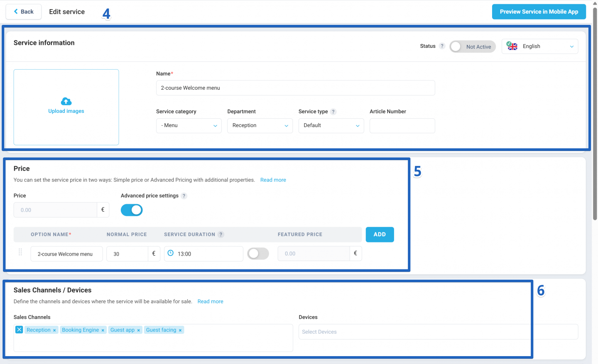Remove the Guest facing sales channel tag
Screen dimensions: 598x364
[x=180, y=330]
